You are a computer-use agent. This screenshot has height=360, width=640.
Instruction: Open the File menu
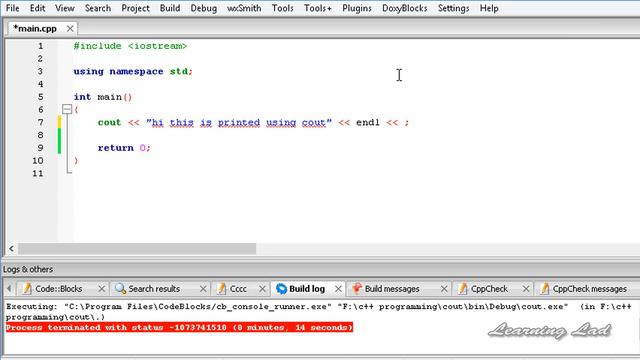12,8
